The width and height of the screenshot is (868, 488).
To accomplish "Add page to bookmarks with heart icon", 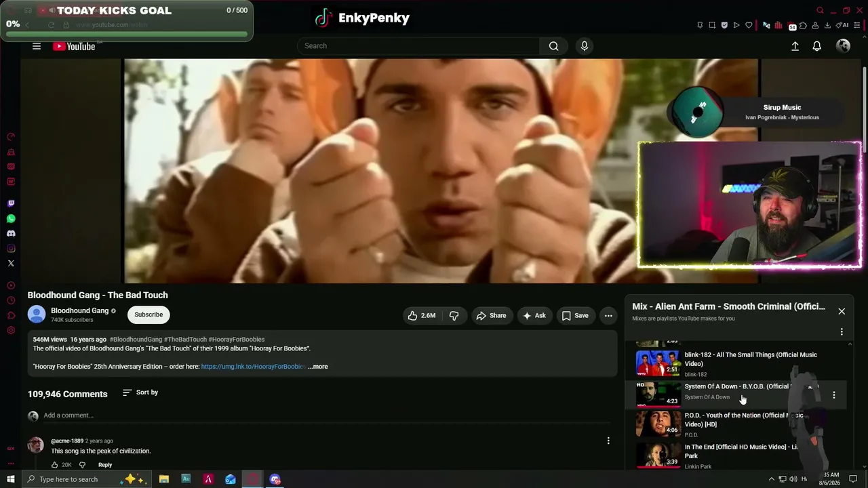I will pos(749,25).
